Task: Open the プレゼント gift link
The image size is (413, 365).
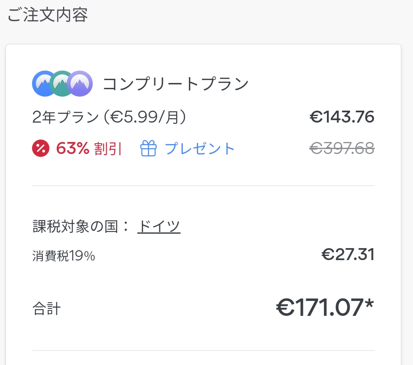Action: [x=200, y=149]
